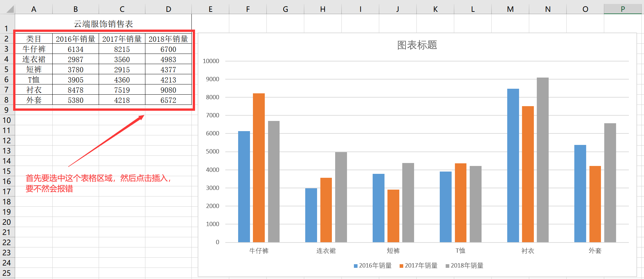Click cell with value 8215
The width and height of the screenshot is (644, 279).
pyautogui.click(x=122, y=49)
